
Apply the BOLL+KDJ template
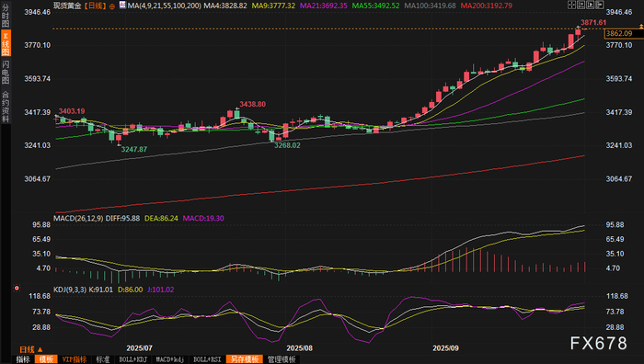coord(132,359)
